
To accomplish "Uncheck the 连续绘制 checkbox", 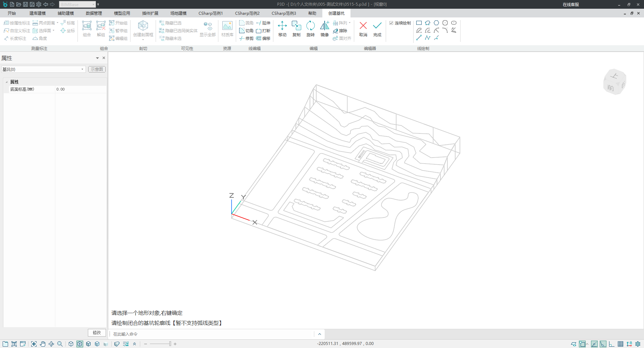I will point(391,23).
